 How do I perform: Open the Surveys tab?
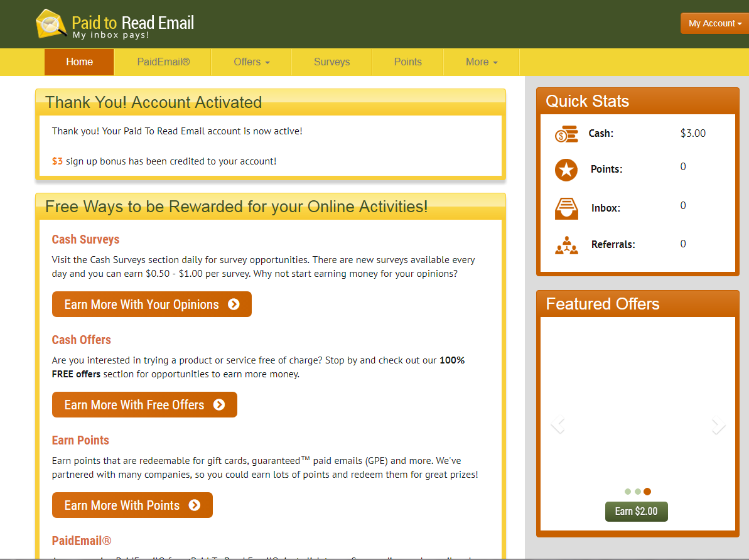pos(331,62)
